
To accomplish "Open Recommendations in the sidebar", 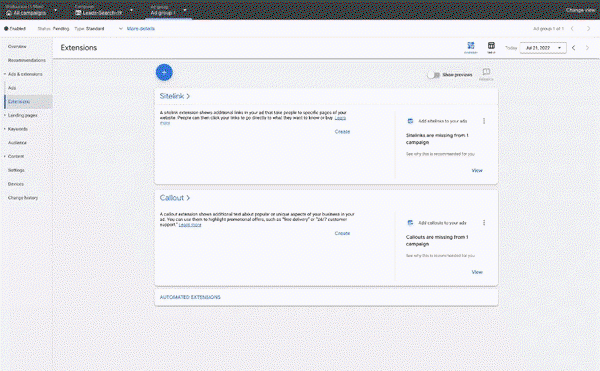I will (27, 60).
